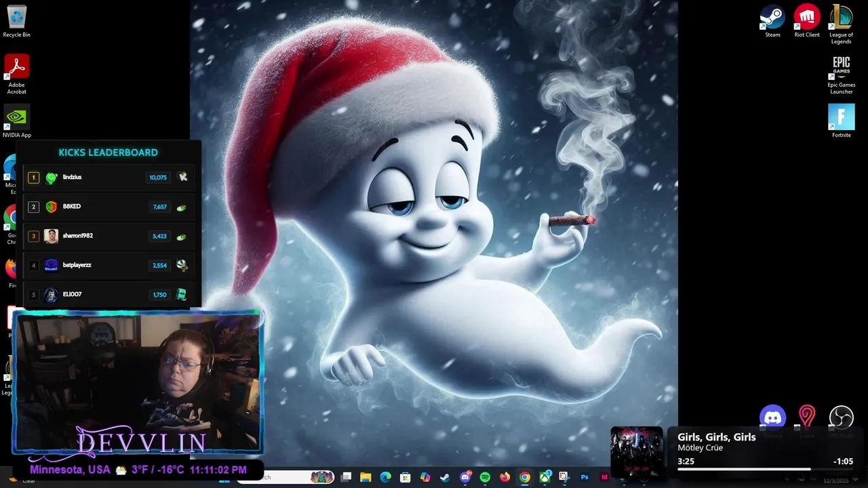Open Adobe InDesign from the taskbar
This screenshot has height=488, width=868.
604,477
